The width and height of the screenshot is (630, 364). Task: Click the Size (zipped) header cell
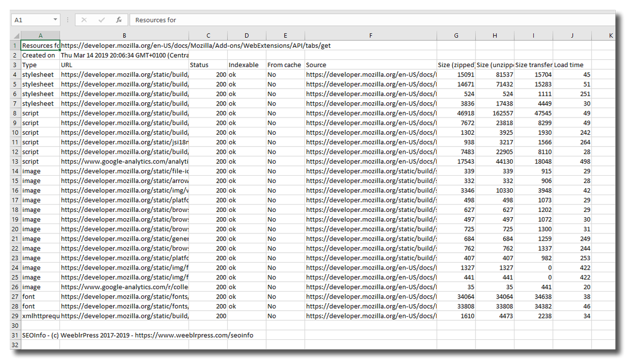pyautogui.click(x=456, y=65)
